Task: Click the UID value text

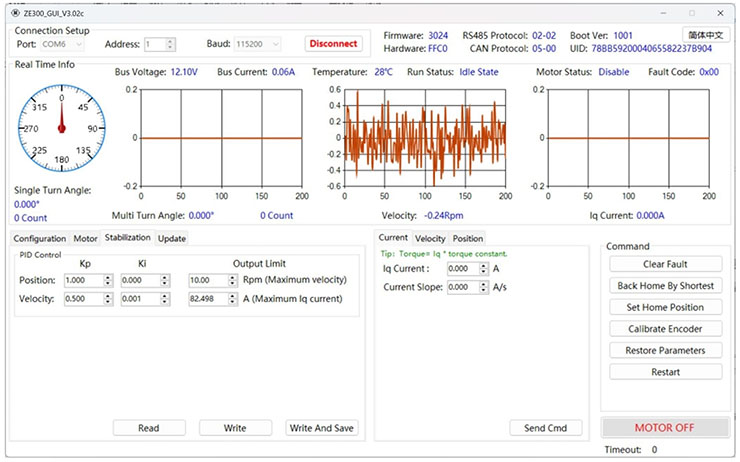Action: pyautogui.click(x=651, y=49)
